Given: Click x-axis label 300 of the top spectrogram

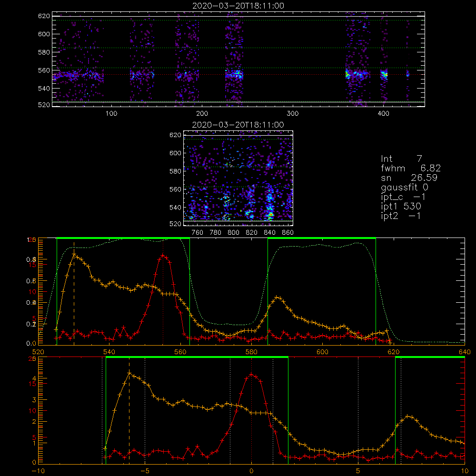Looking at the screenshot, I should [293, 114].
